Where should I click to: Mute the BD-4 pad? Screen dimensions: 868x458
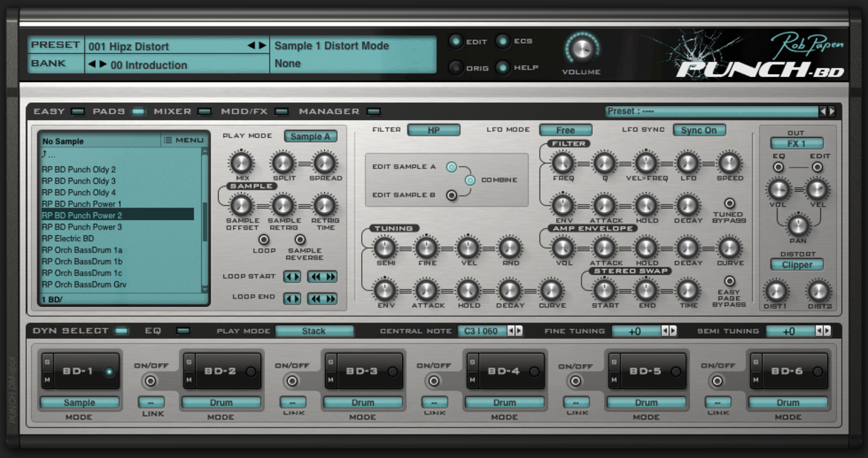pos(473,379)
